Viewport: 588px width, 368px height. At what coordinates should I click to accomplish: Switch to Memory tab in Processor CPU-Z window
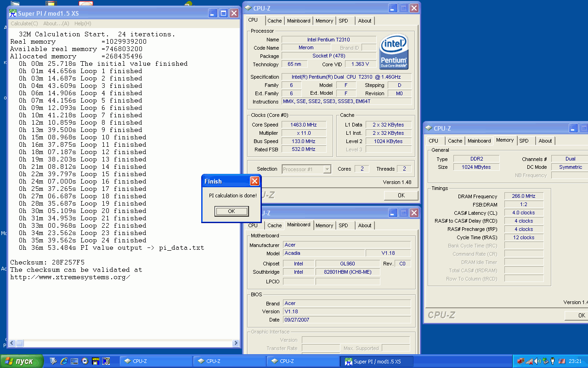pyautogui.click(x=324, y=21)
